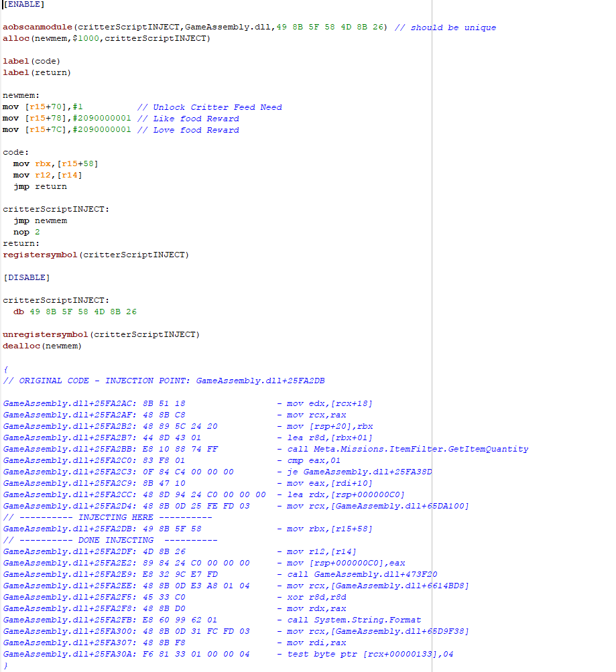Click the label(return) line

point(36,72)
